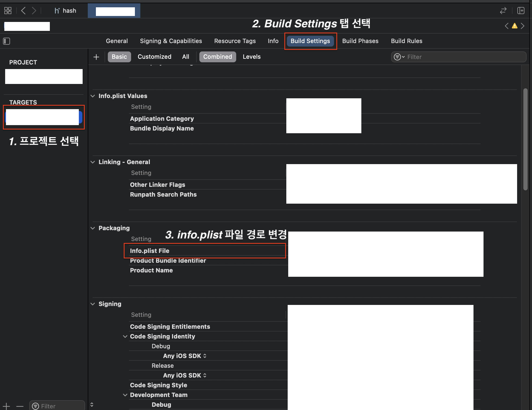Switch to the Levels view
This screenshot has height=410, width=532.
coord(251,57)
